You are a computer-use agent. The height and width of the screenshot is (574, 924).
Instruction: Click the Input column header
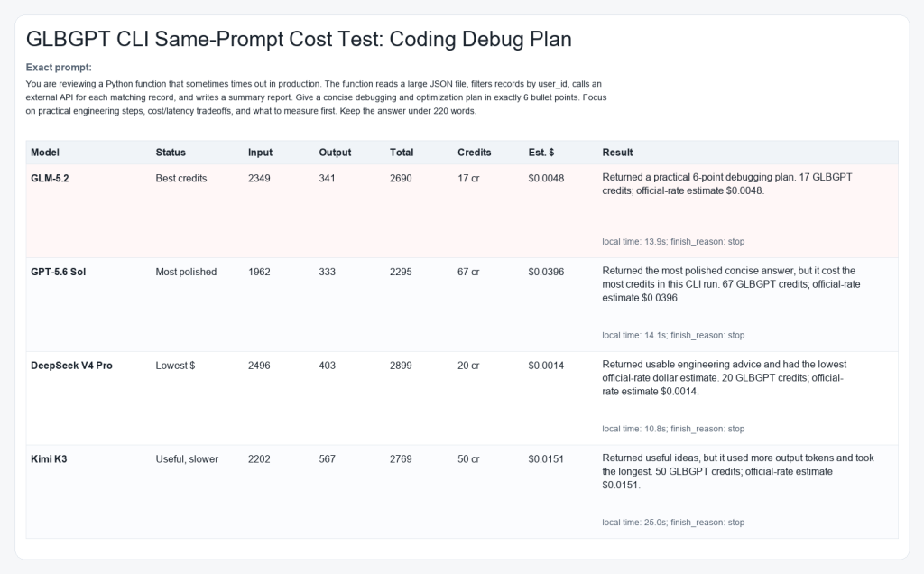(260, 152)
